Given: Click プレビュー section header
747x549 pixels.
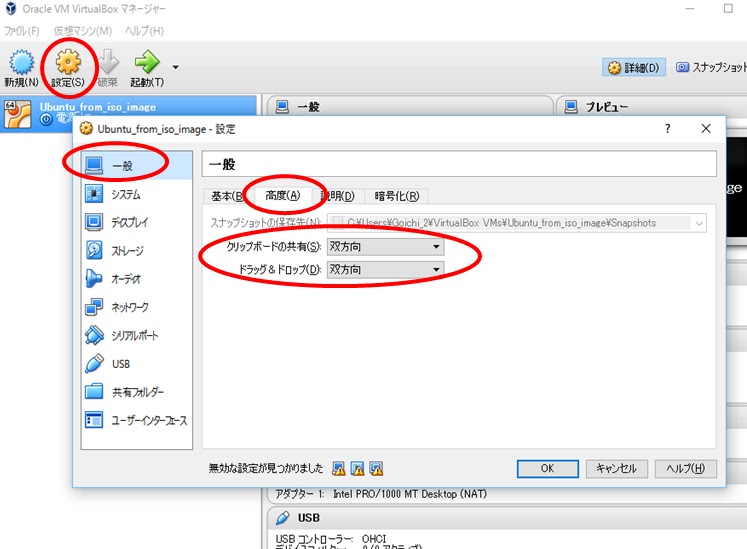Looking at the screenshot, I should pyautogui.click(x=652, y=106).
